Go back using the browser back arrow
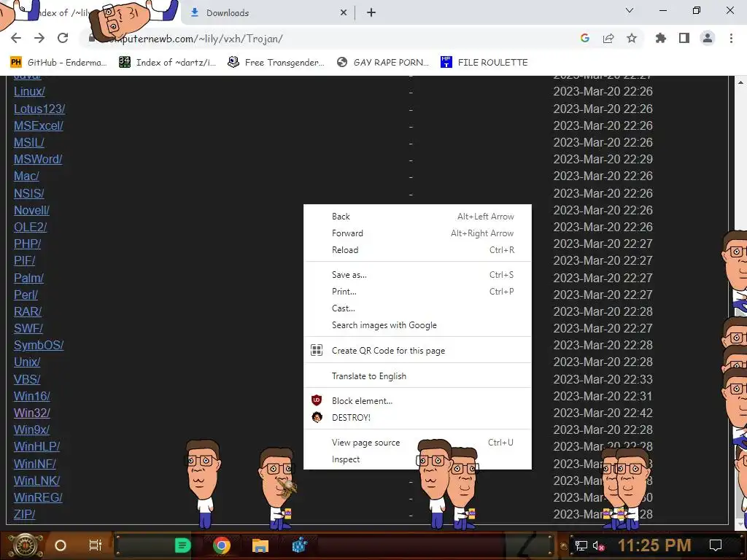 point(16,38)
